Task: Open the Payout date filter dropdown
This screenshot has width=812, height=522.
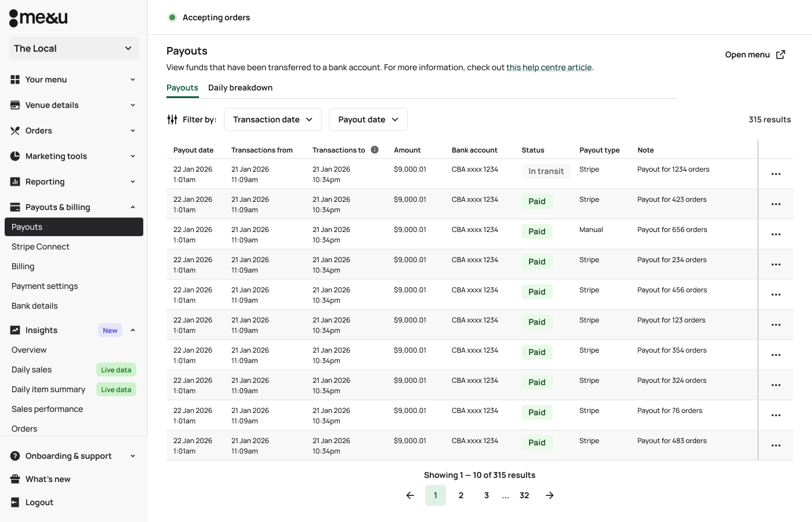Action: pos(368,119)
